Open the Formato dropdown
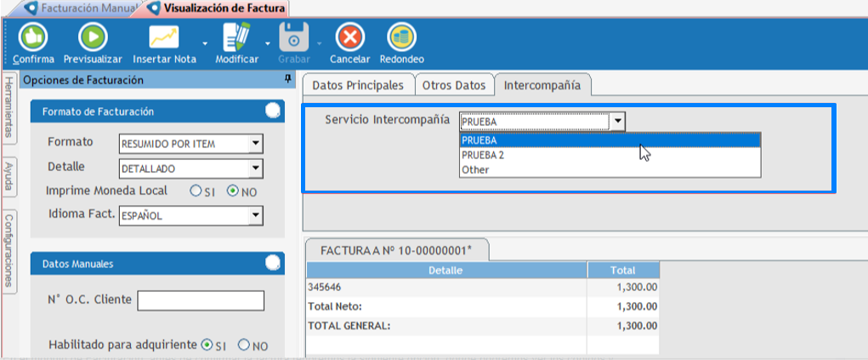868x360 pixels. tap(255, 144)
